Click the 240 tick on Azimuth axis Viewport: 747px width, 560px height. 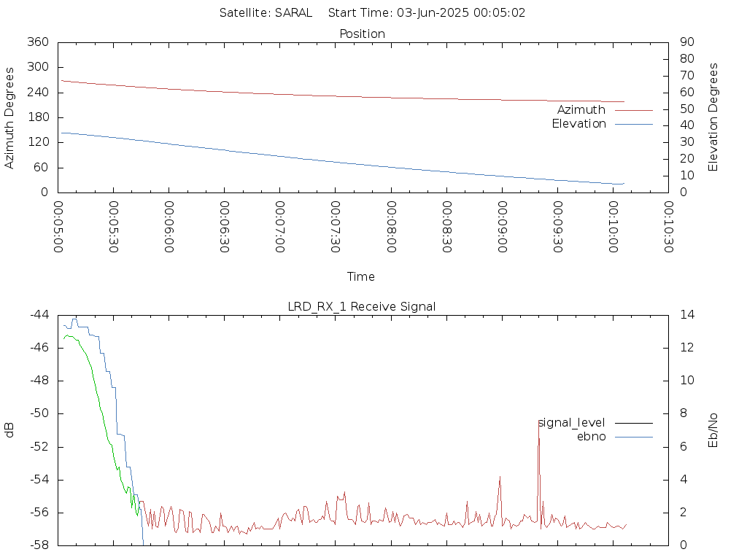(x=38, y=93)
